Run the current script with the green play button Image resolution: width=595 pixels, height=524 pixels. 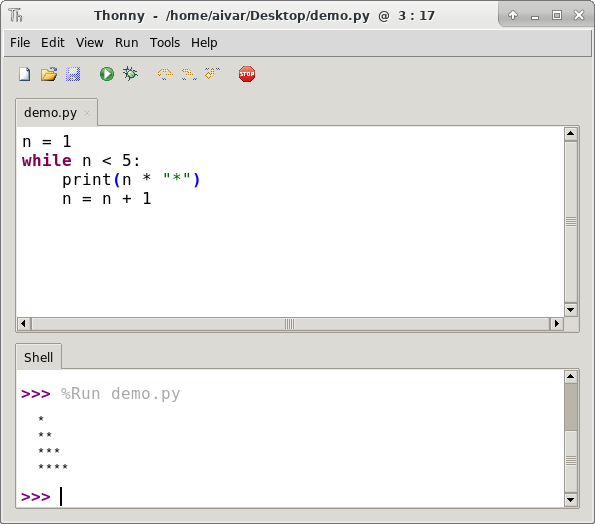tap(107, 74)
